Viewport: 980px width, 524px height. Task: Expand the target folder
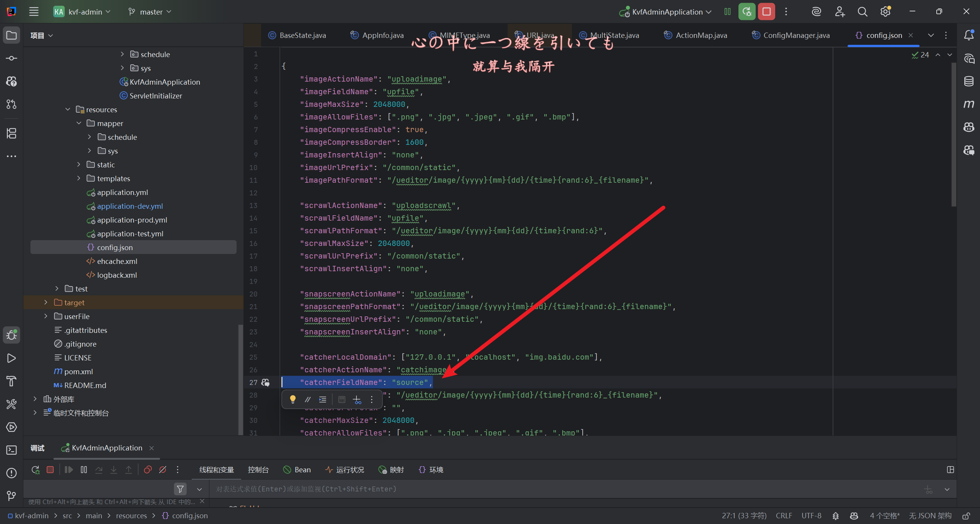point(46,302)
